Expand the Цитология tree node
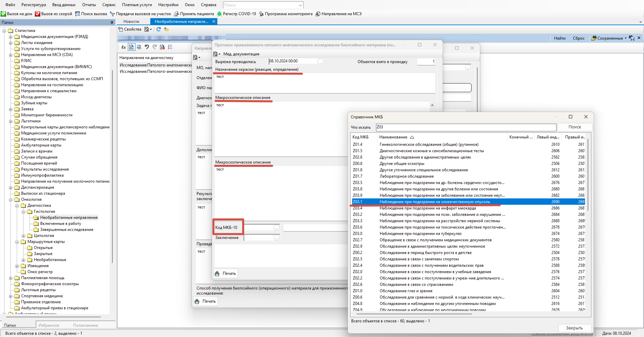 click(x=23, y=236)
